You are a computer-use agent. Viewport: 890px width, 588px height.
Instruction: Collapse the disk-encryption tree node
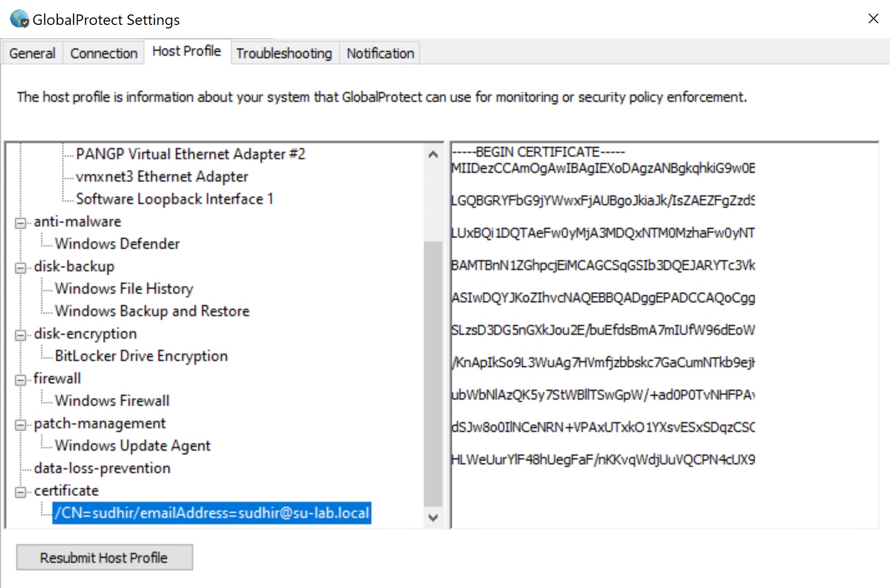20,335
